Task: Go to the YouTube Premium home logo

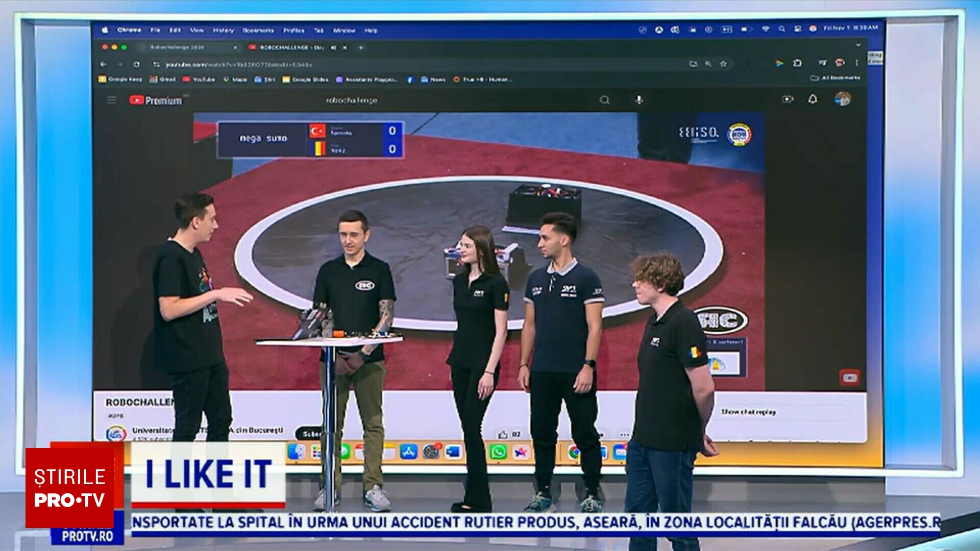Action: pos(156,100)
